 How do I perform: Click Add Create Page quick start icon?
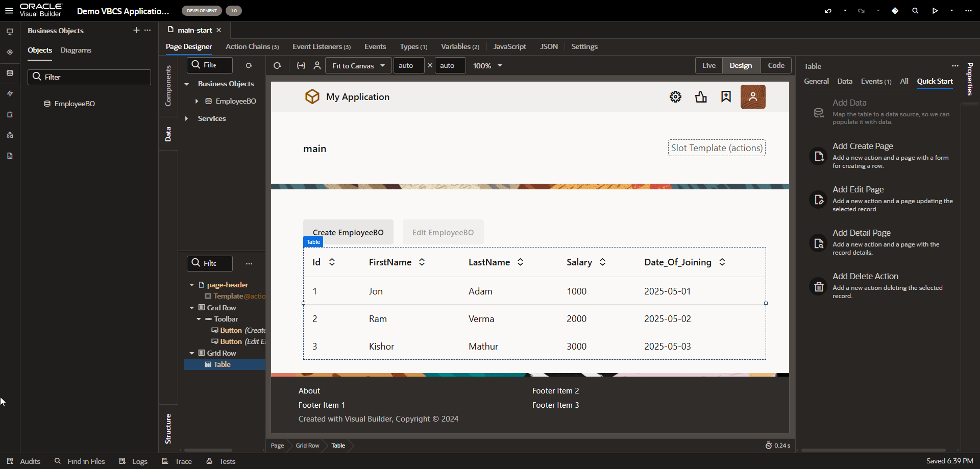[818, 156]
